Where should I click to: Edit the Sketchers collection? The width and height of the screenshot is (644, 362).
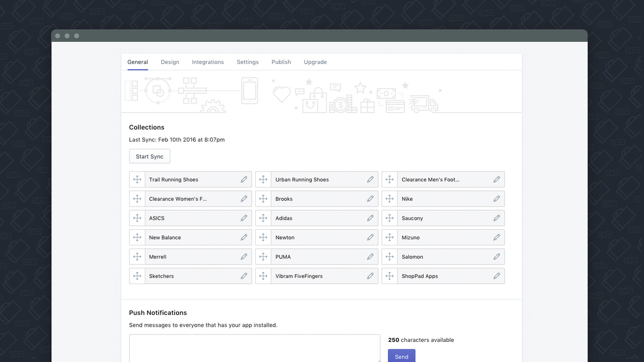(244, 276)
